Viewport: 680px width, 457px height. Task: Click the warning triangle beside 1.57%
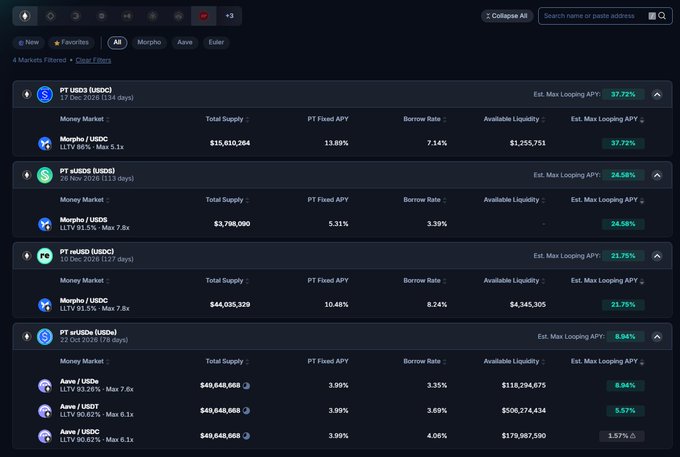click(633, 436)
